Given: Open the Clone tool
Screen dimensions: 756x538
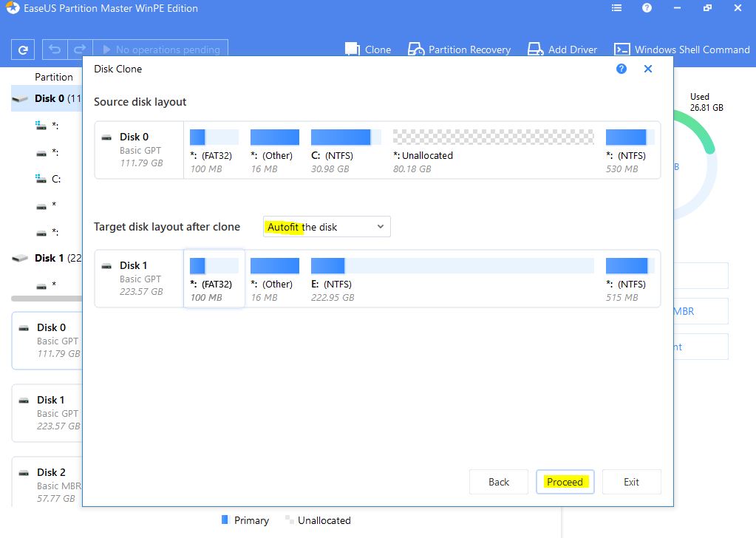Looking at the screenshot, I should (368, 50).
